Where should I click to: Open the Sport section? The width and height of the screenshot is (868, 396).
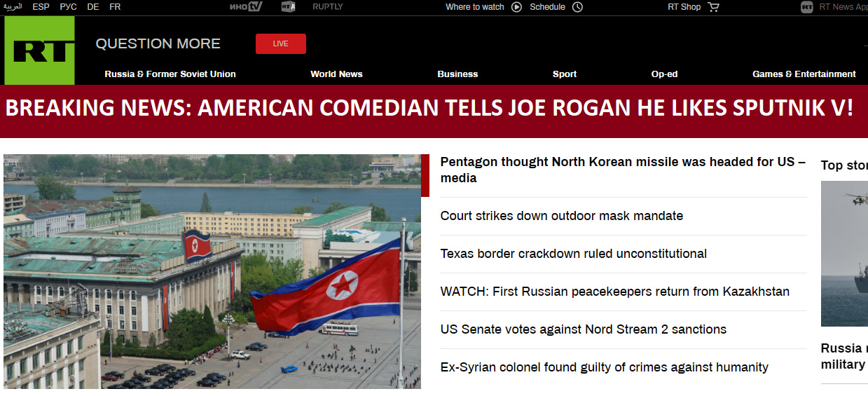[x=565, y=74]
